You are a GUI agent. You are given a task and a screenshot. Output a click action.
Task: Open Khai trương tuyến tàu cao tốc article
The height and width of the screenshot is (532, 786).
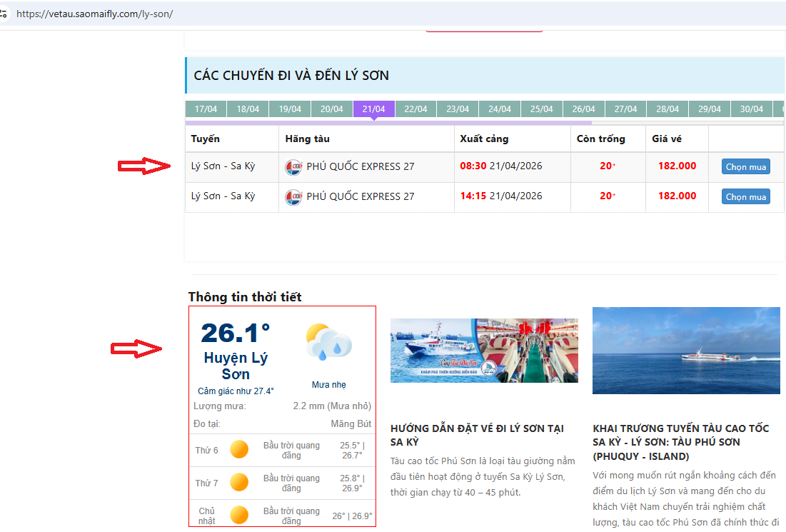coord(681,442)
